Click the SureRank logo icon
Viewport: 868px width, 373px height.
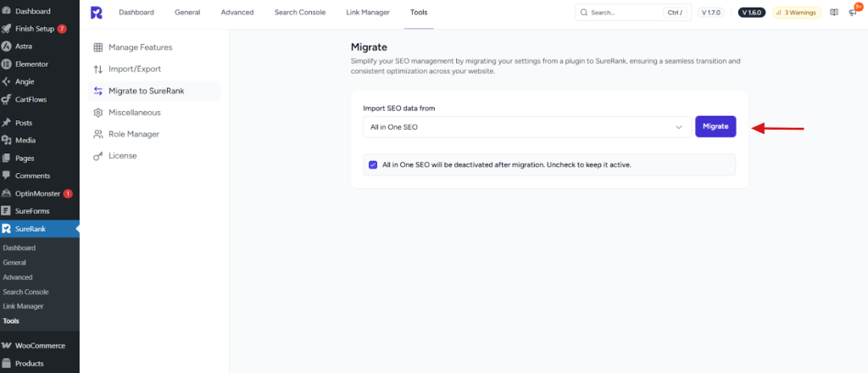(96, 13)
